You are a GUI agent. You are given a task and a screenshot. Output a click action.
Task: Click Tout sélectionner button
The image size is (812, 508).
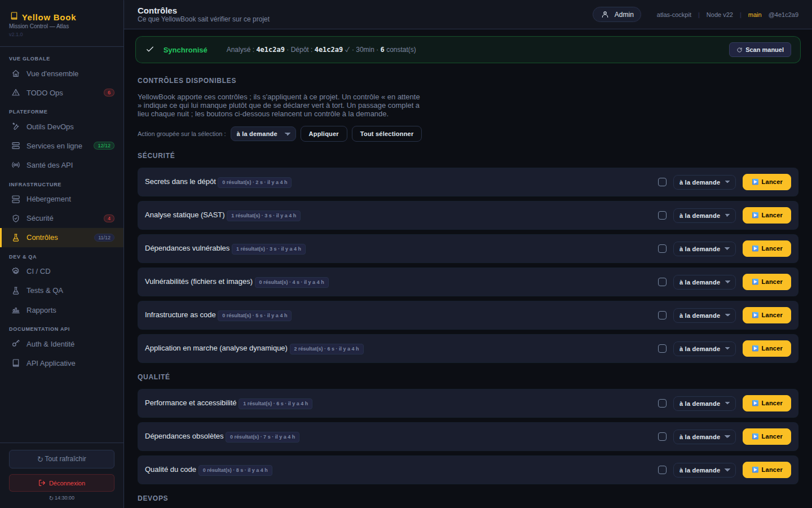click(387, 134)
